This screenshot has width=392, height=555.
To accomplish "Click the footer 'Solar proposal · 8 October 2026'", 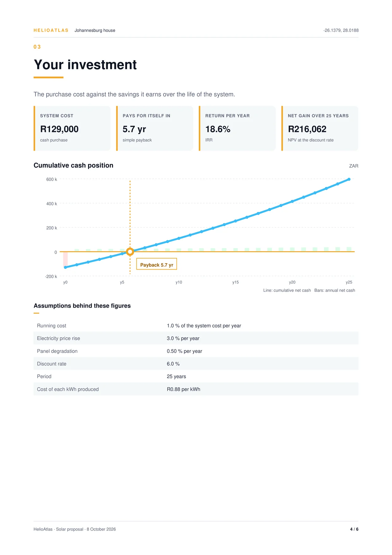I will (86, 529).
